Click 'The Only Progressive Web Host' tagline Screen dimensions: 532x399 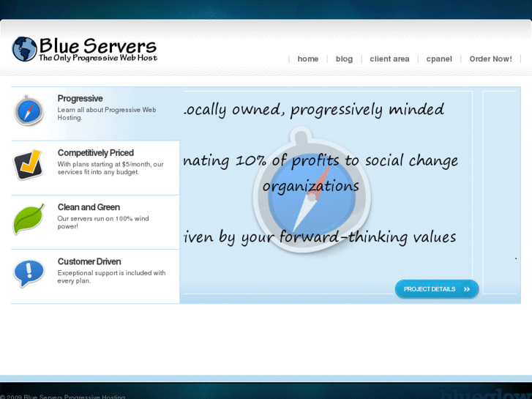point(98,58)
